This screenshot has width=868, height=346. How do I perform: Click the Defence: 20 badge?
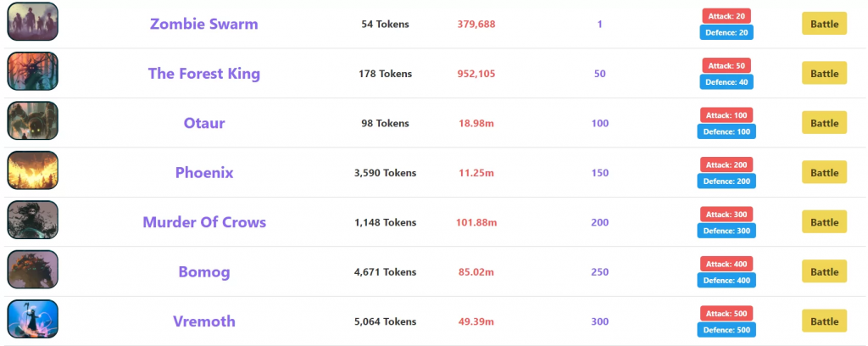[726, 33]
